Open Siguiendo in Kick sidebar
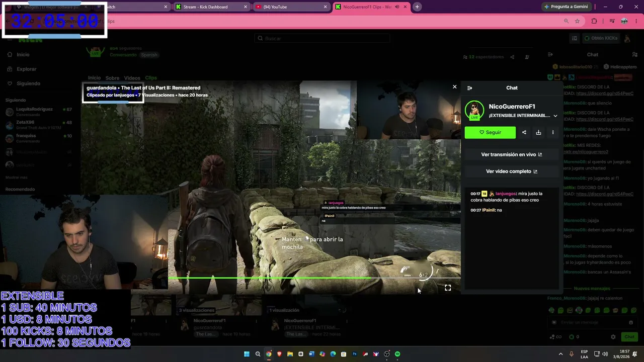Screen dimensions: 644x362 28,83
